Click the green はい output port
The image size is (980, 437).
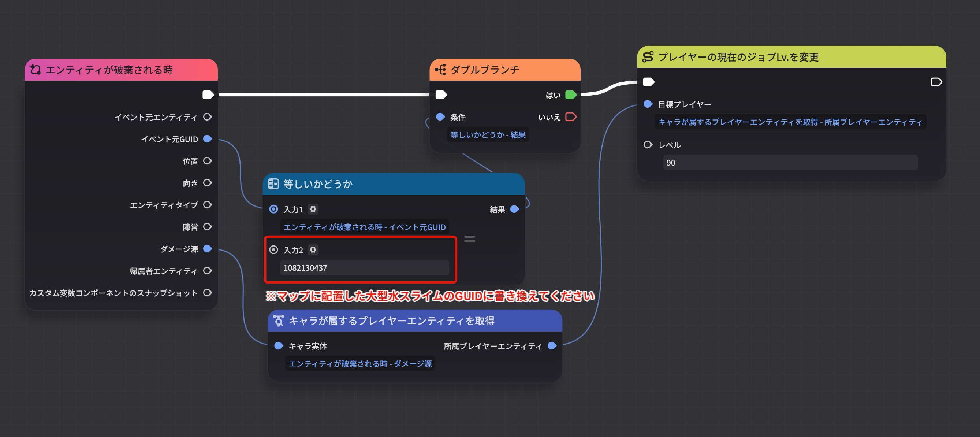(571, 95)
